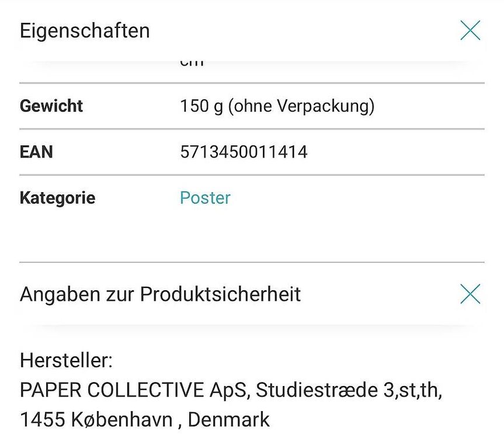Tap Studiestræde 3,st,th street text
504x438 pixels.
coord(349,390)
